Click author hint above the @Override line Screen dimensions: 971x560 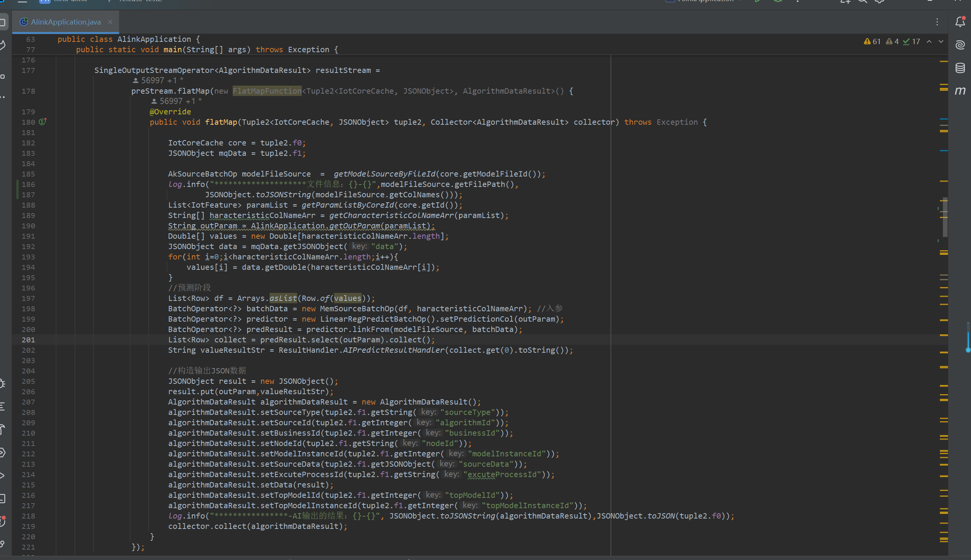point(176,101)
